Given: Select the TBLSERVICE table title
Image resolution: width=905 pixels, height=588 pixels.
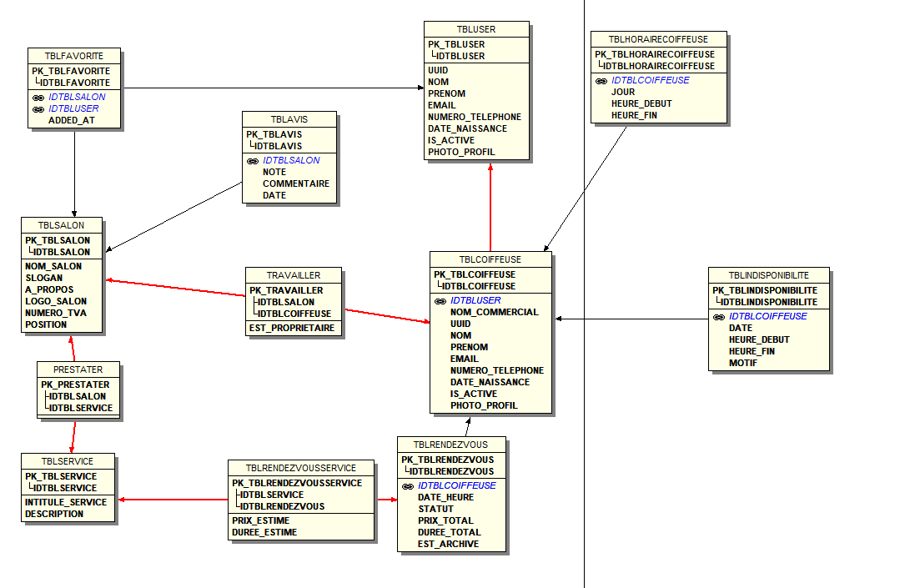Looking at the screenshot, I should pos(68,461).
